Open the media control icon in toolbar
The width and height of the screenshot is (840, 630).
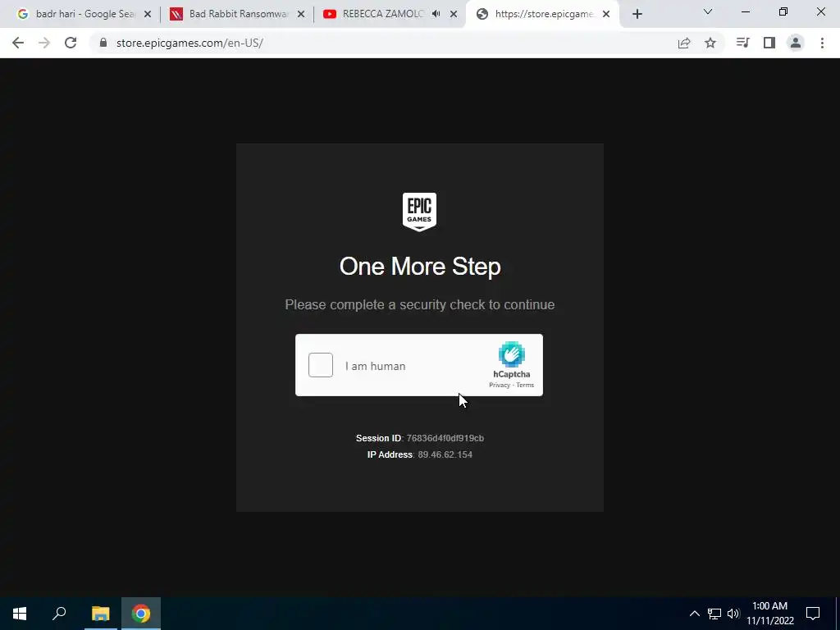point(742,43)
